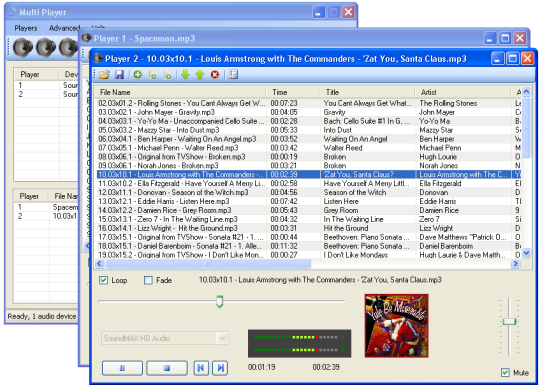Select Michael Penn - Walter Reed.mp3 row
Screen dimensions: 540x385
(x=308, y=148)
